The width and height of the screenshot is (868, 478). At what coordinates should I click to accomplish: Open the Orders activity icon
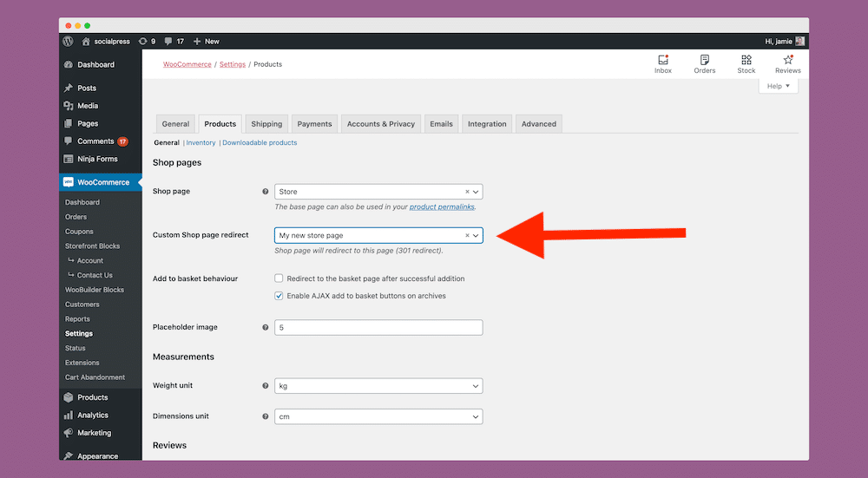pyautogui.click(x=705, y=60)
